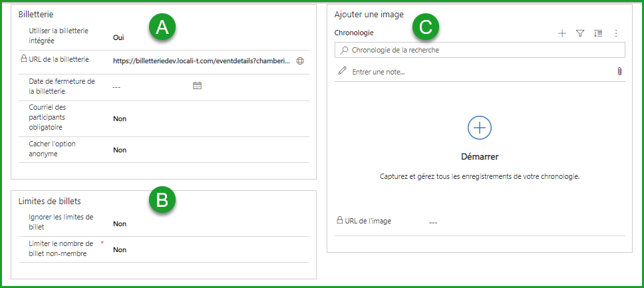
Task: Open the billetteriedev.locali-t.com URL link
Action: point(202,61)
